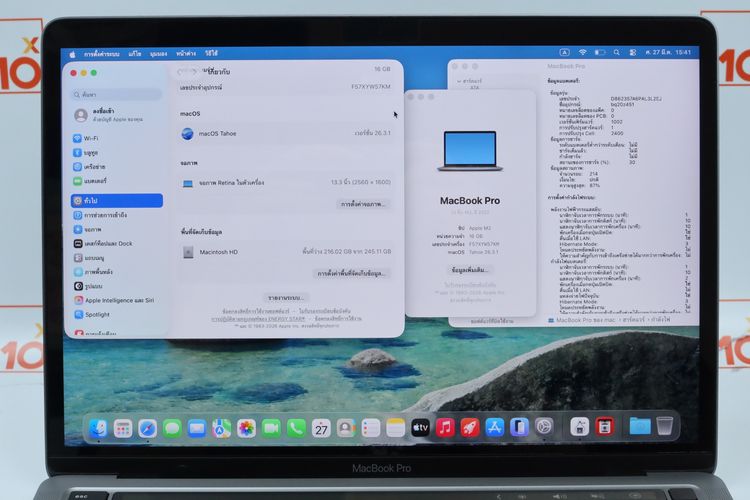Viewport: 750px width, 500px height.
Task: Select Bluetooth in the Settings sidebar
Action: pyautogui.click(x=117, y=153)
